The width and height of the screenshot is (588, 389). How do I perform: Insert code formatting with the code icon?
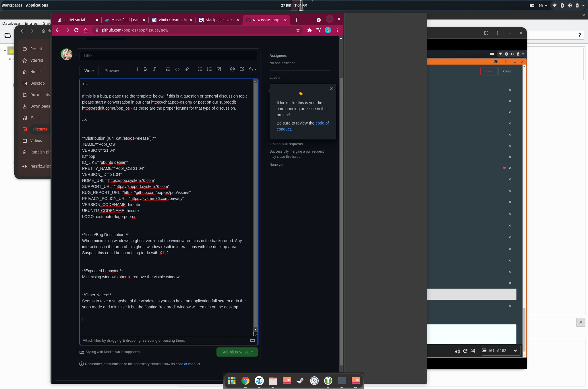click(177, 69)
